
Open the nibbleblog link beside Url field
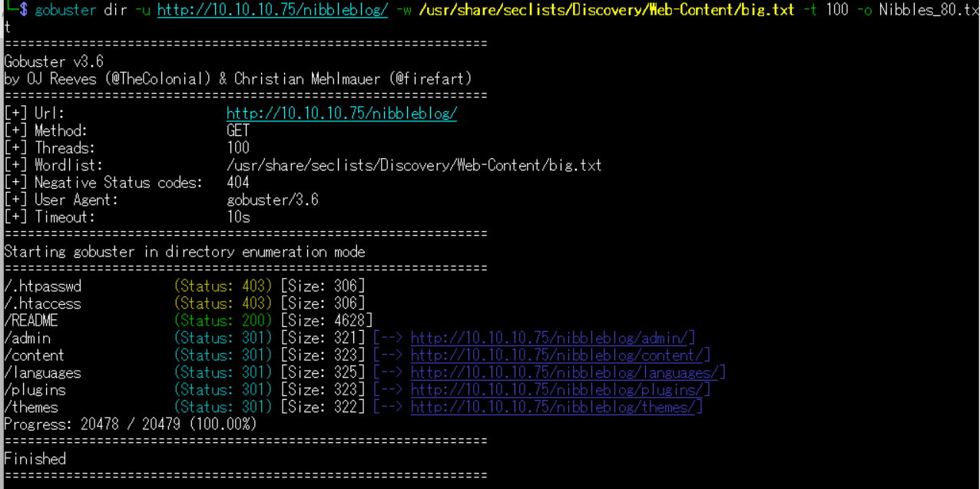coord(341,114)
